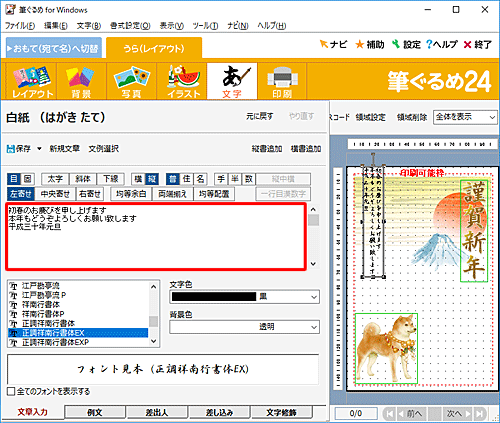Select 中央寄せ center alignment
Viewport: 500px width, 423px height.
pos(55,194)
